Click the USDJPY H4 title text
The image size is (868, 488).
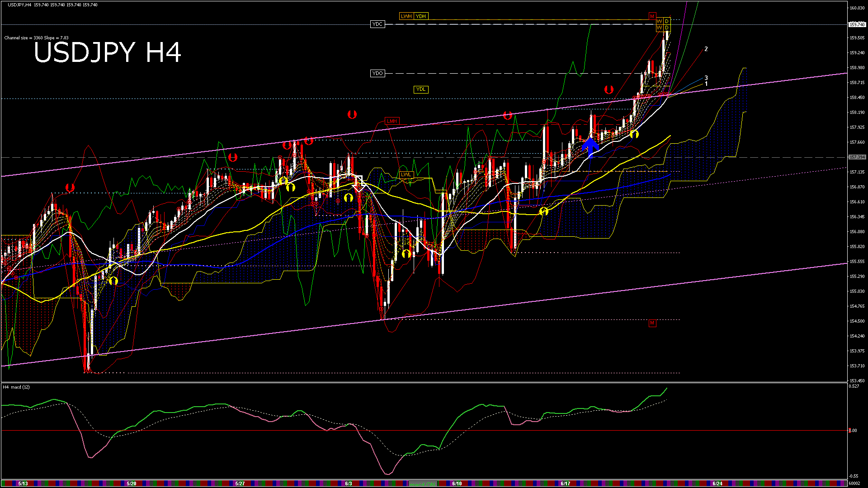pyautogui.click(x=108, y=52)
